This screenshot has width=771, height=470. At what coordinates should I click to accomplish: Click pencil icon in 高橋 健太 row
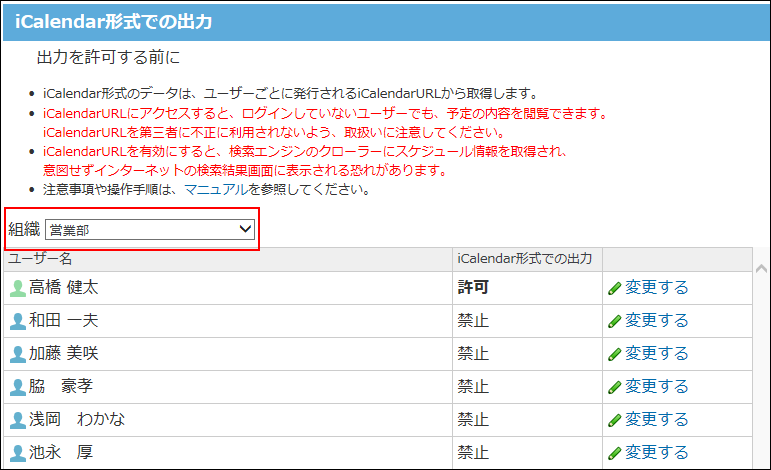click(615, 289)
